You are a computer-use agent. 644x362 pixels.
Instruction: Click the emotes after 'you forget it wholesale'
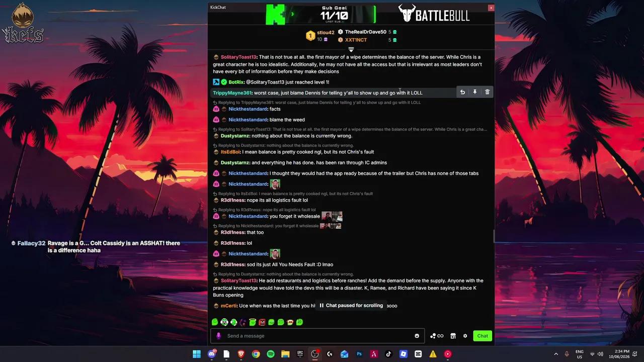(332, 216)
